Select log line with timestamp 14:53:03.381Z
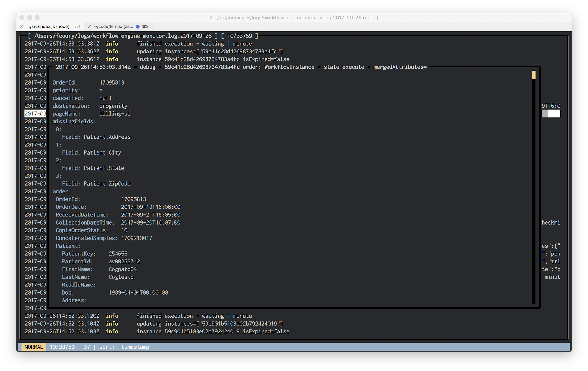Image resolution: width=588 pixels, height=371 pixels. [x=138, y=44]
